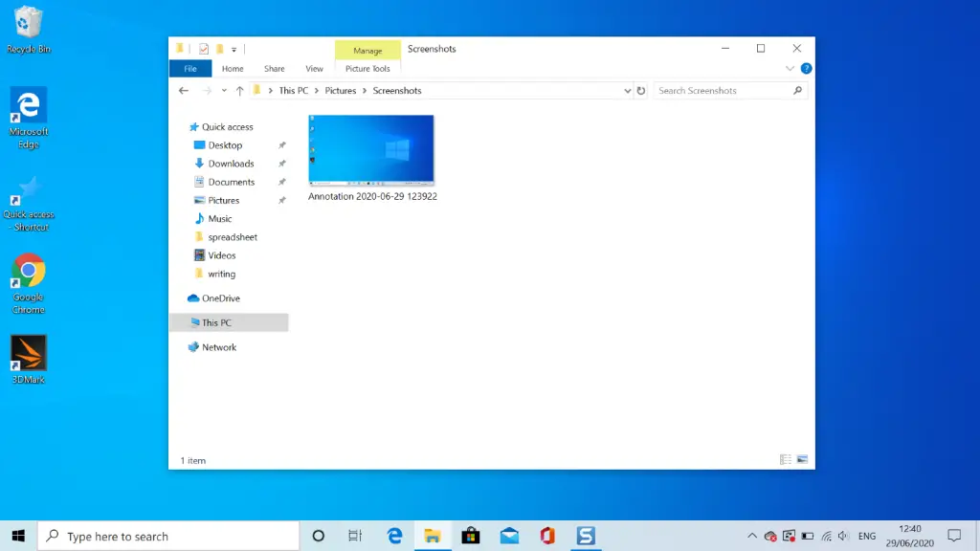Image resolution: width=980 pixels, height=551 pixels.
Task: Open the Snagit app on taskbar
Action: coord(586,536)
